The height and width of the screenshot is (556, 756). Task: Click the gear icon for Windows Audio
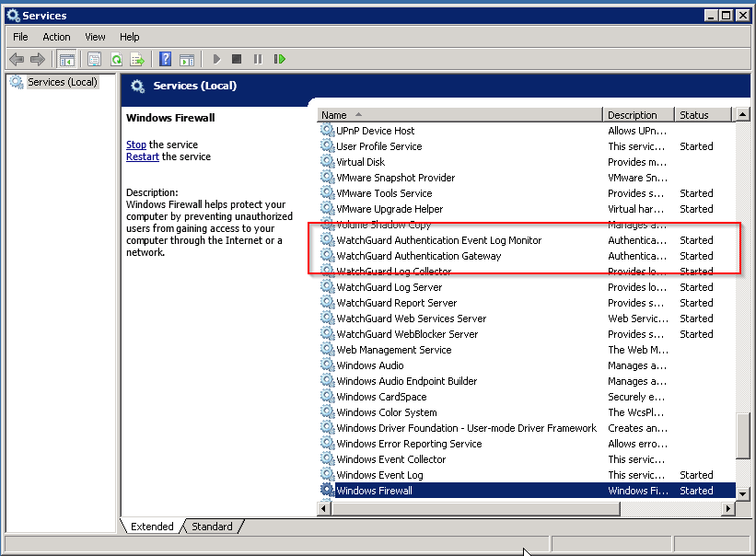[x=328, y=365]
